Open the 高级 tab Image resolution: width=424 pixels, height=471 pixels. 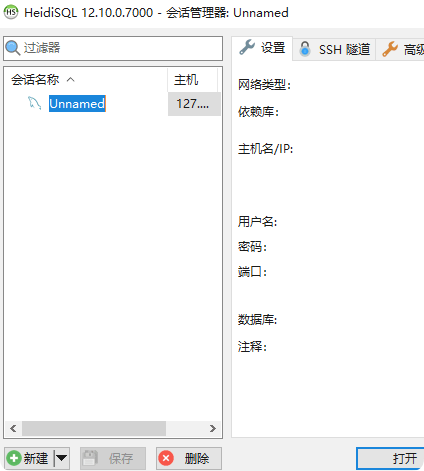[x=400, y=49]
